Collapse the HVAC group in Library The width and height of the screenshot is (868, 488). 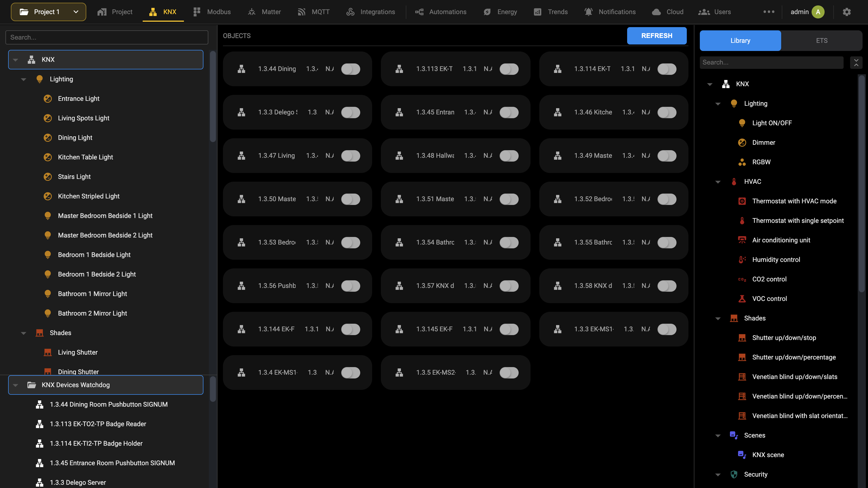coord(718,182)
